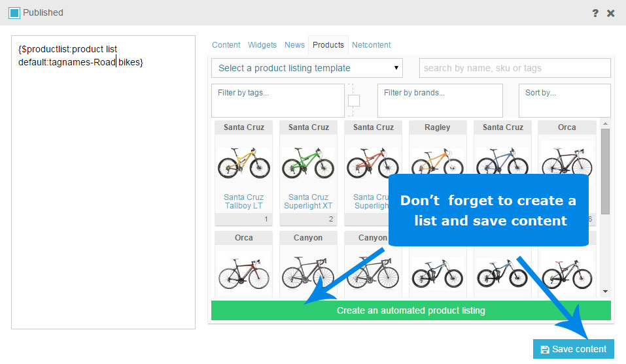The width and height of the screenshot is (626, 364).
Task: Open the Netcontent tab
Action: (x=372, y=45)
